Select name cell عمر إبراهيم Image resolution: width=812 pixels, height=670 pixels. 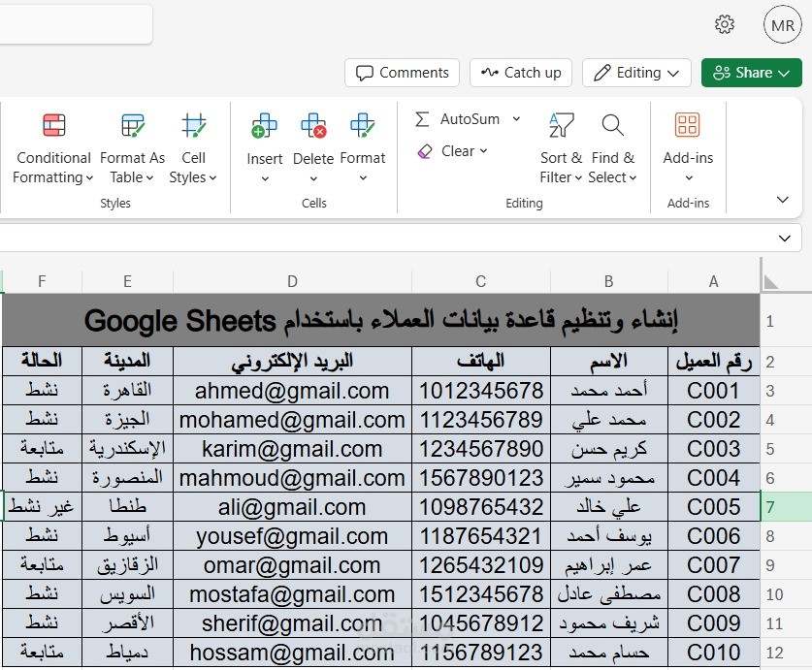click(x=609, y=565)
